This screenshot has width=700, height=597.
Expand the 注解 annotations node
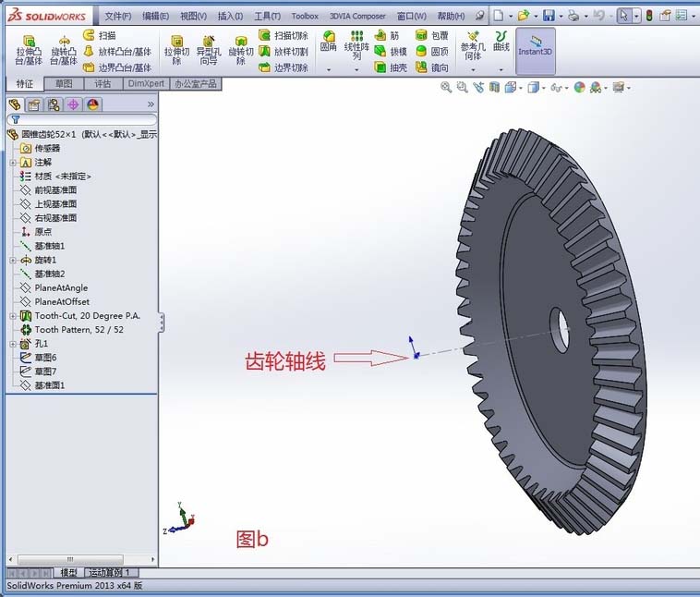[x=13, y=163]
